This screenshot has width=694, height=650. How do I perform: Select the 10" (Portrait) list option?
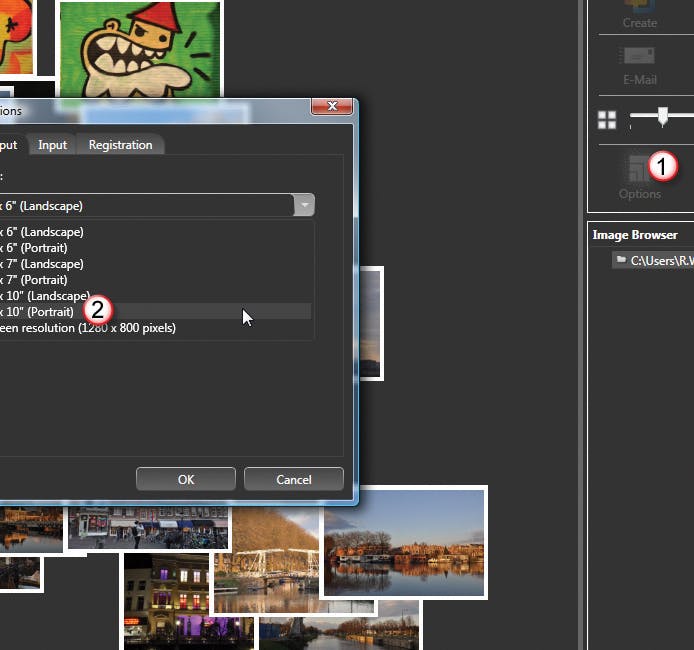click(155, 312)
